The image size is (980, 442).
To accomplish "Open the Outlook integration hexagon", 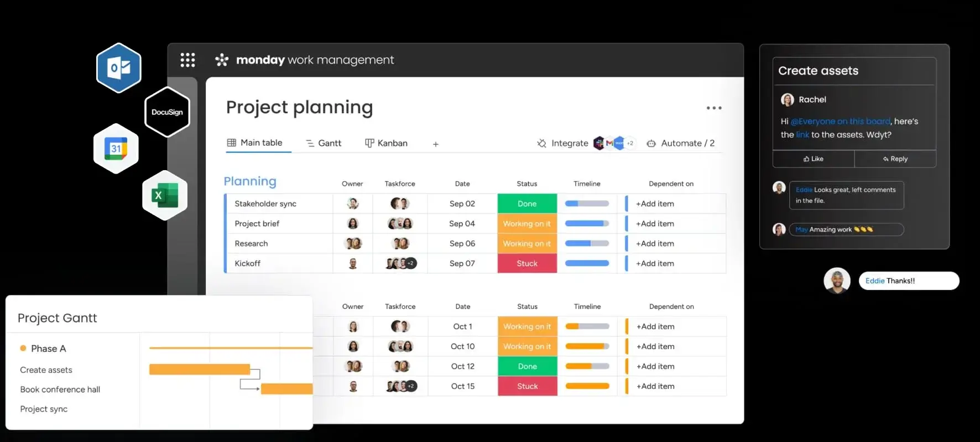I will pyautogui.click(x=119, y=68).
